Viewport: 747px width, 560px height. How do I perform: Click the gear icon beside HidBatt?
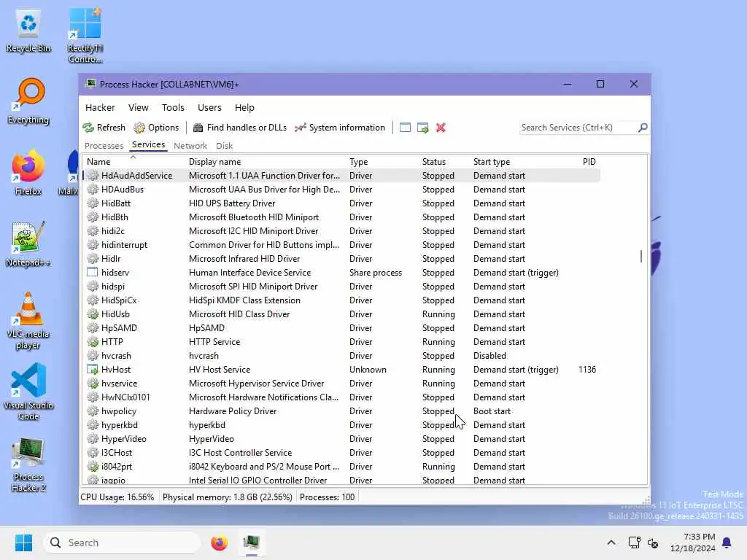point(93,203)
